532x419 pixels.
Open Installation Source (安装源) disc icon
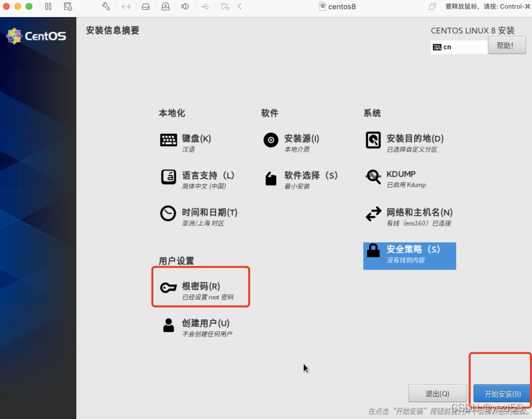pos(271,140)
